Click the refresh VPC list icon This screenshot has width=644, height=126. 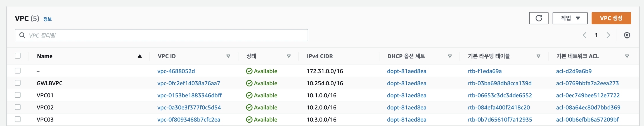point(539,18)
